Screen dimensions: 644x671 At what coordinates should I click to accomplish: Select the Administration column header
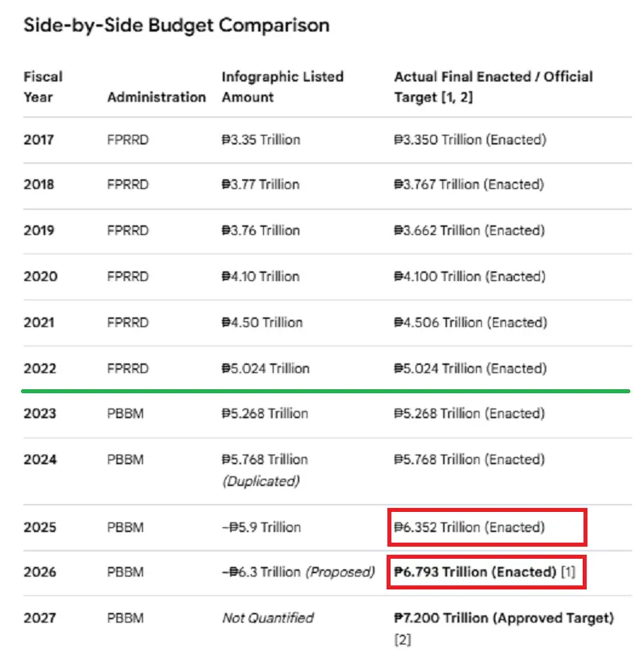click(157, 97)
